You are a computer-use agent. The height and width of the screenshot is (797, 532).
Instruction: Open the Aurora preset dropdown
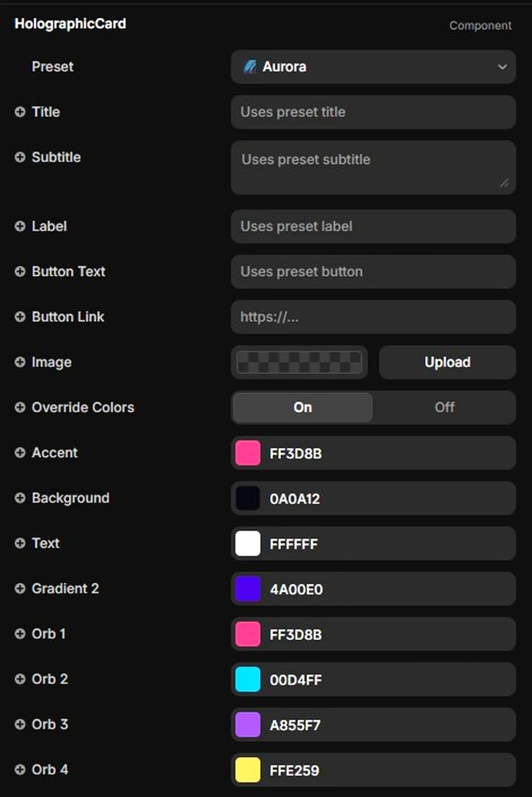pos(373,67)
